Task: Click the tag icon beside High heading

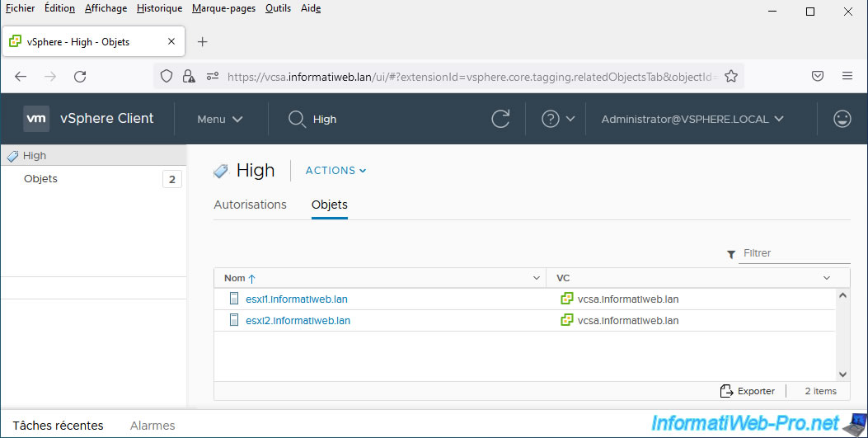Action: coord(221,171)
